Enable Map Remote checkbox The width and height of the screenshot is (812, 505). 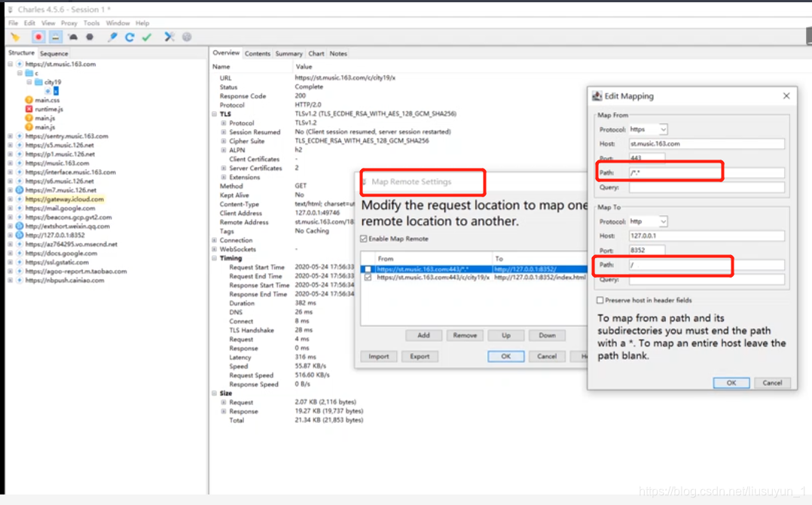pos(364,239)
